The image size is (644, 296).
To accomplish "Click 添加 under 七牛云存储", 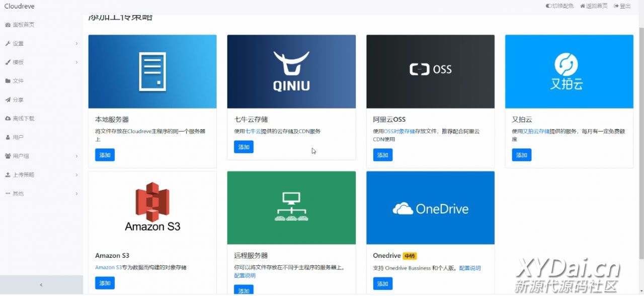I will click(x=244, y=147).
